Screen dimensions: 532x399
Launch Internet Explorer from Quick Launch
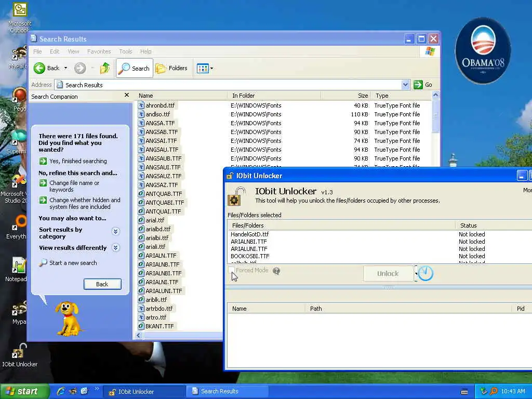click(x=61, y=391)
